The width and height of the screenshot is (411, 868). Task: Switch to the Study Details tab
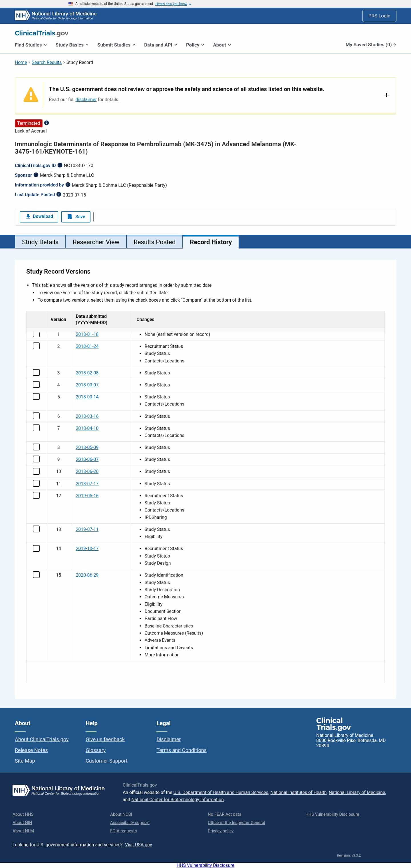[x=40, y=242]
